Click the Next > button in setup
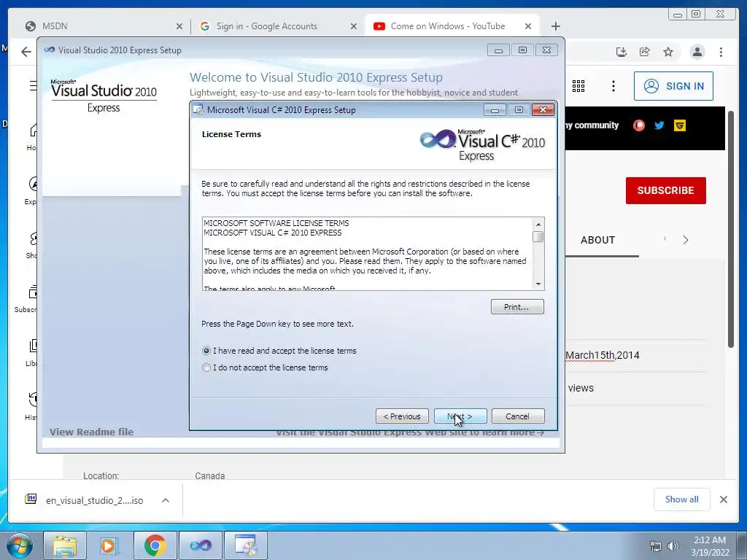747x560 pixels. [x=460, y=416]
